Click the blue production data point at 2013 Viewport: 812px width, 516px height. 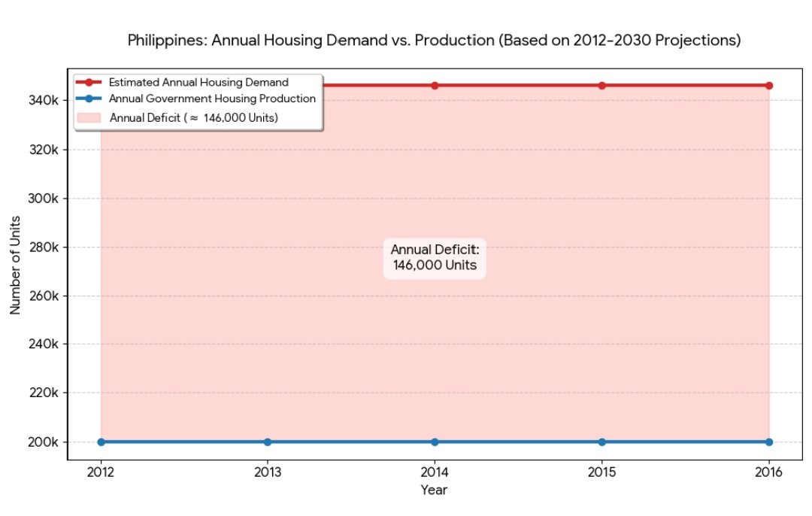pos(268,442)
